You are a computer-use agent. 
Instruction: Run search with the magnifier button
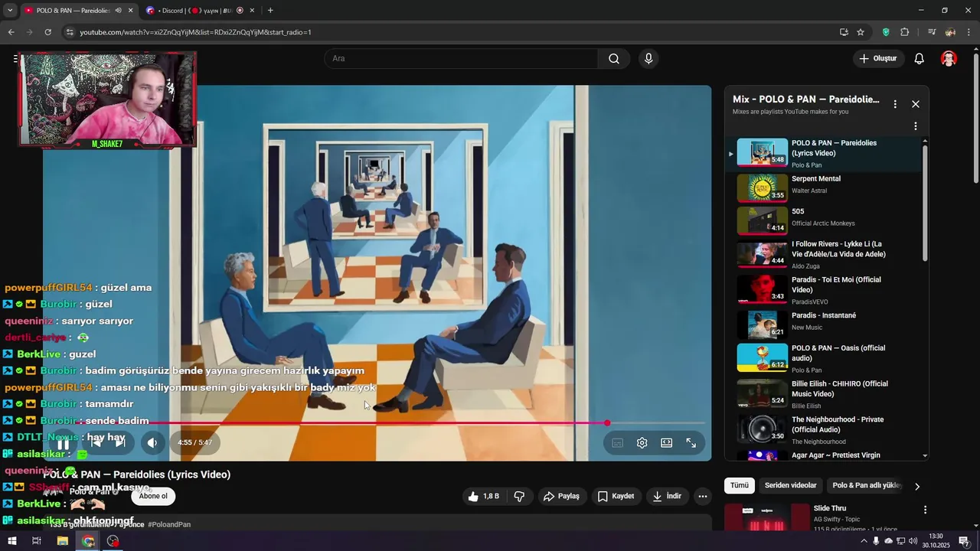(614, 59)
